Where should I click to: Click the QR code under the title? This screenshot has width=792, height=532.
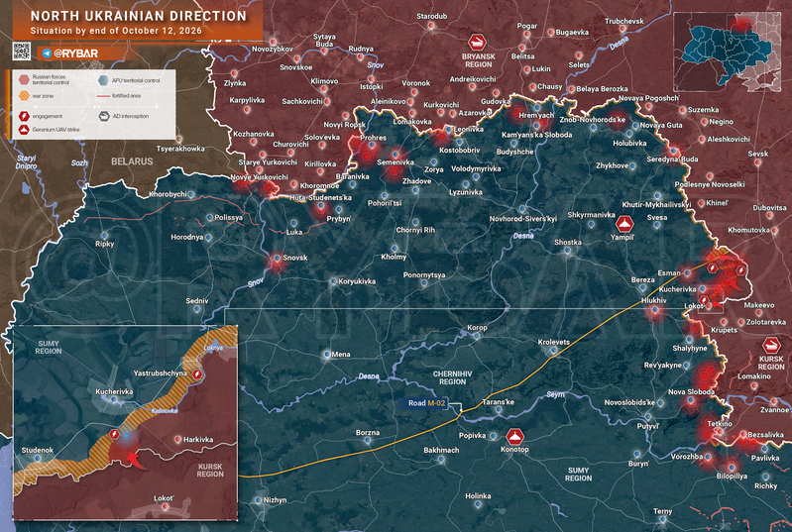(22, 52)
